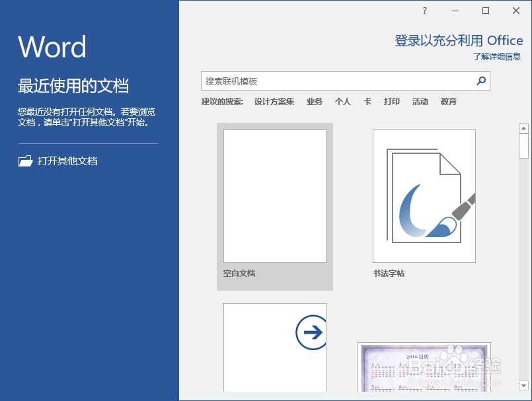Click the search magnifier icon
532x401 pixels.
click(481, 81)
